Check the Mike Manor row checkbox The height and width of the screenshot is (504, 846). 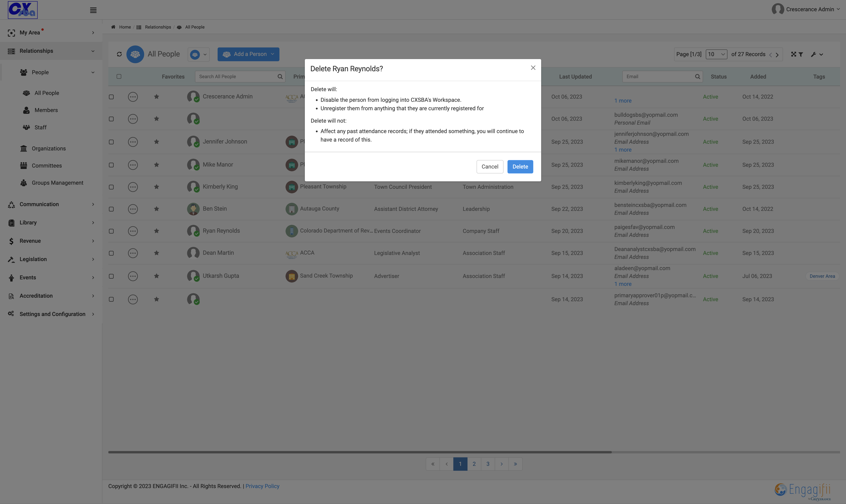pos(111,165)
